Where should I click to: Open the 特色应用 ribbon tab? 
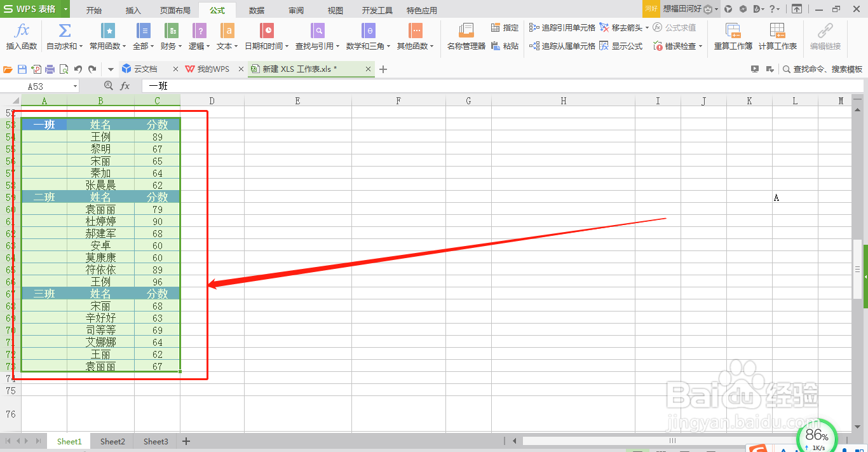point(422,10)
